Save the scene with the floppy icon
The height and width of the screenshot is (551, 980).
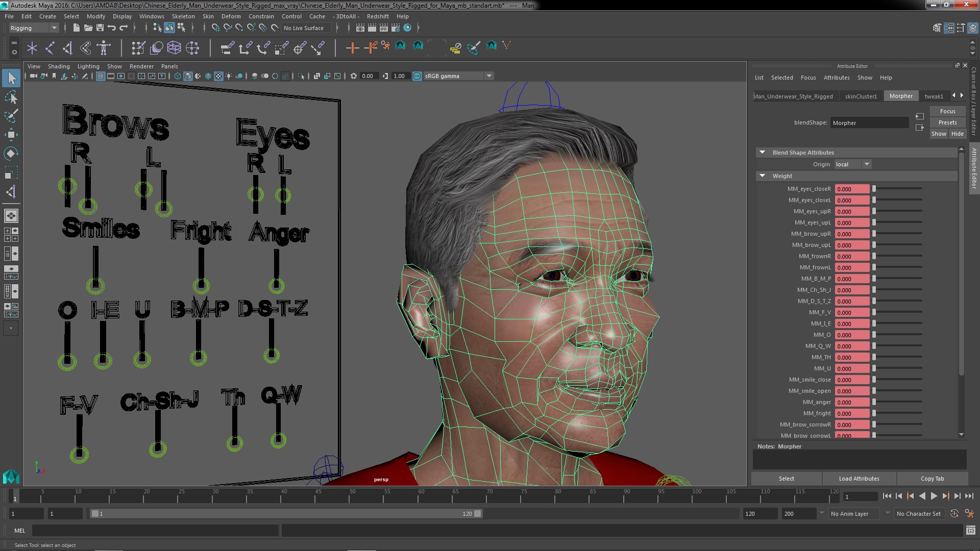click(100, 28)
